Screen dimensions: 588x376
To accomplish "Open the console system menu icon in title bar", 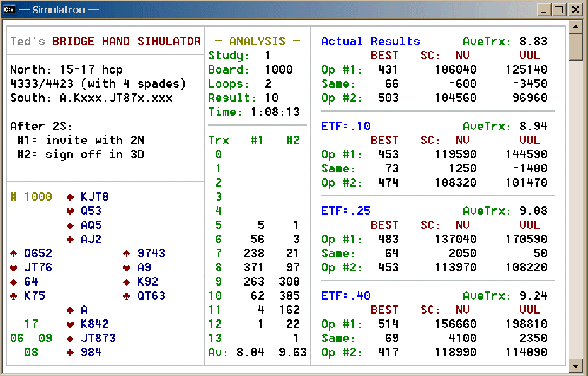I will pyautogui.click(x=9, y=9).
